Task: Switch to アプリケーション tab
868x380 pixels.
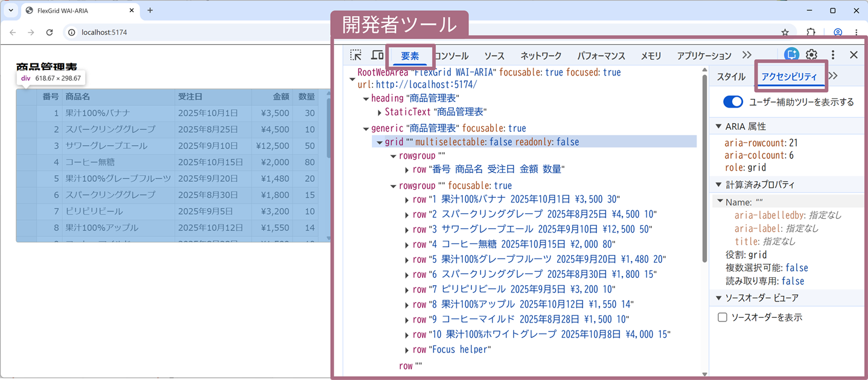Action: [x=704, y=56]
